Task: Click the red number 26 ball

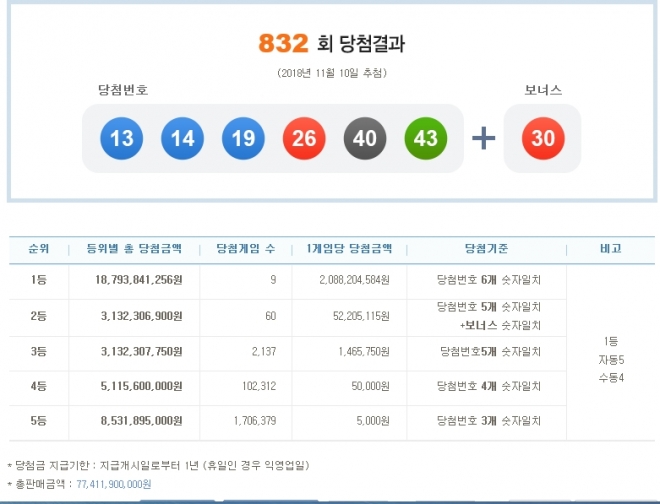Action: click(304, 138)
